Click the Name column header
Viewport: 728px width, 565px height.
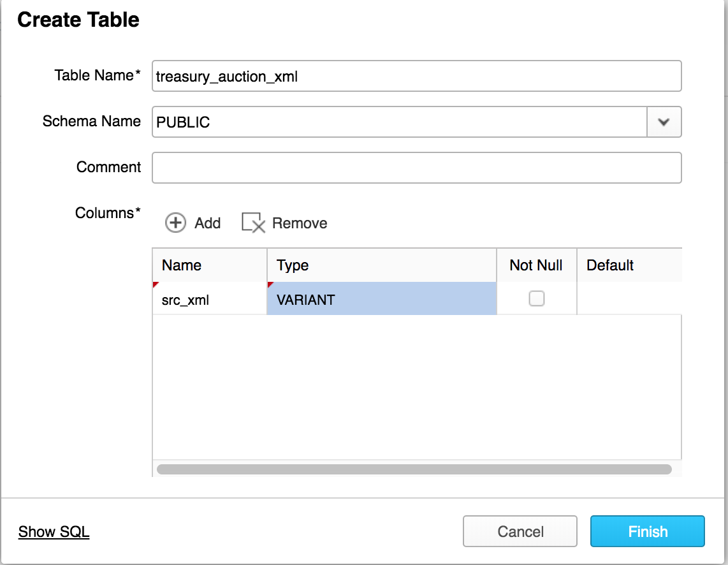209,265
